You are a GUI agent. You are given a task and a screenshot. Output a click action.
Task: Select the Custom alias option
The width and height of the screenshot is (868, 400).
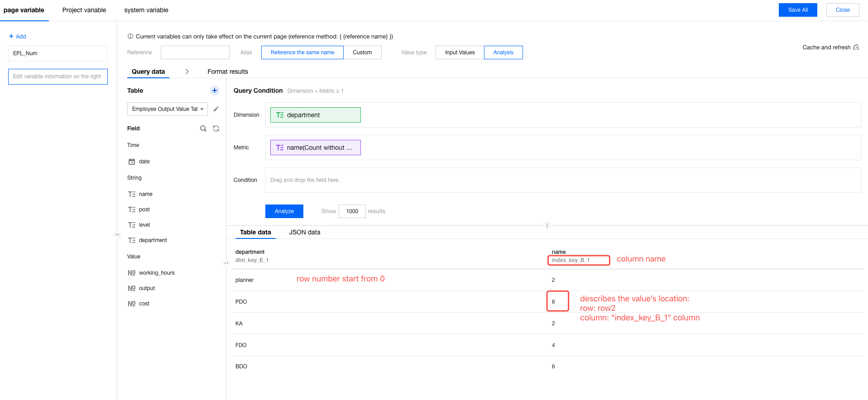coord(362,52)
